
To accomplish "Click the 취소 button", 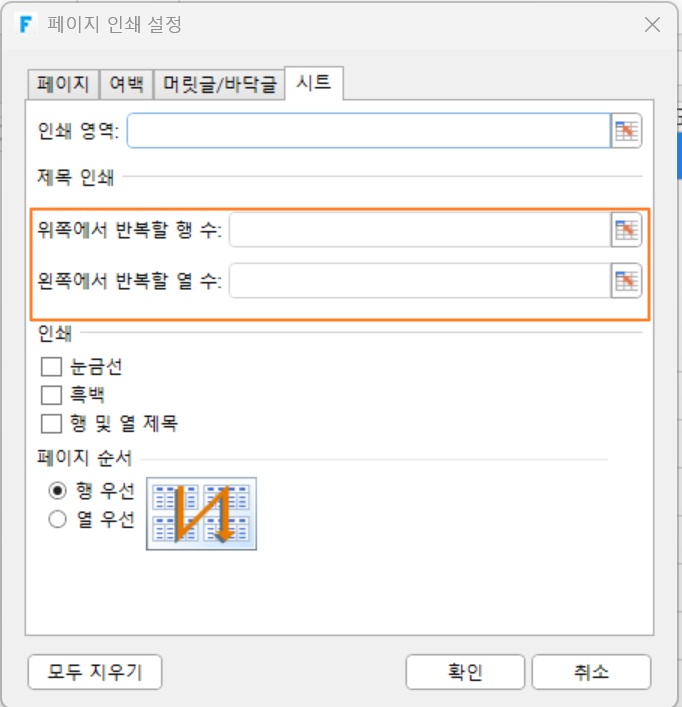I will (x=591, y=672).
